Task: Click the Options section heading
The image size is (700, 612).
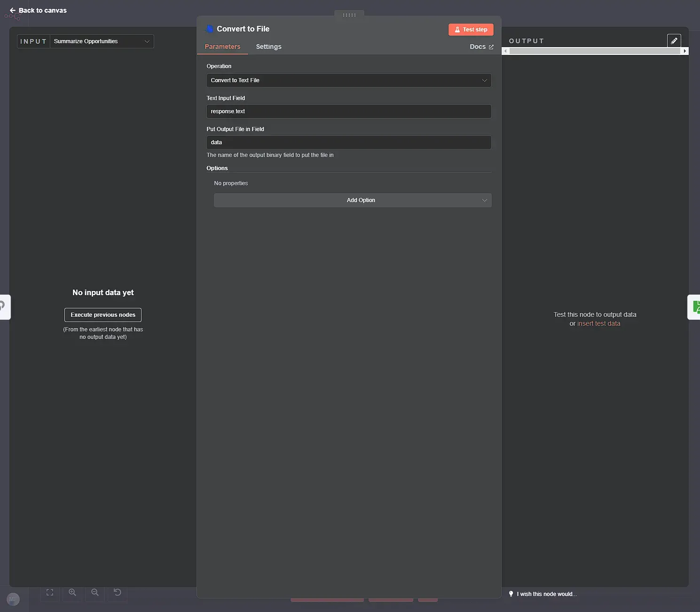Action: tap(217, 168)
